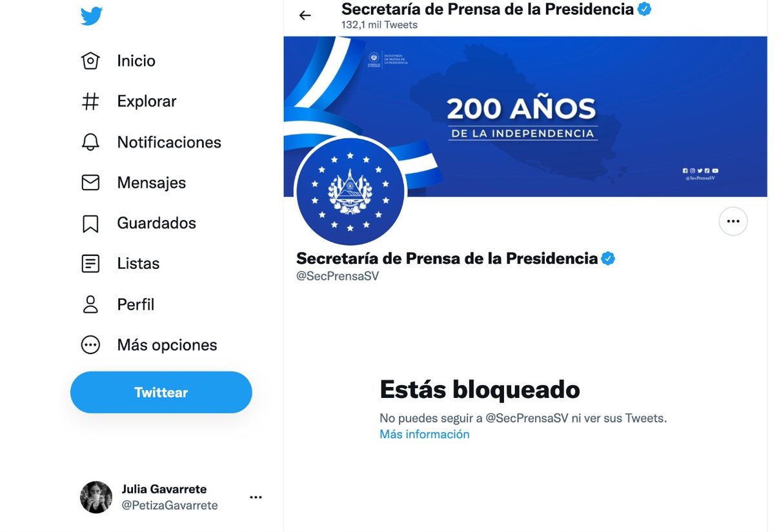Image resolution: width=781 pixels, height=532 pixels.
Task: Click the blue verified badge beside the name
Action: [609, 257]
